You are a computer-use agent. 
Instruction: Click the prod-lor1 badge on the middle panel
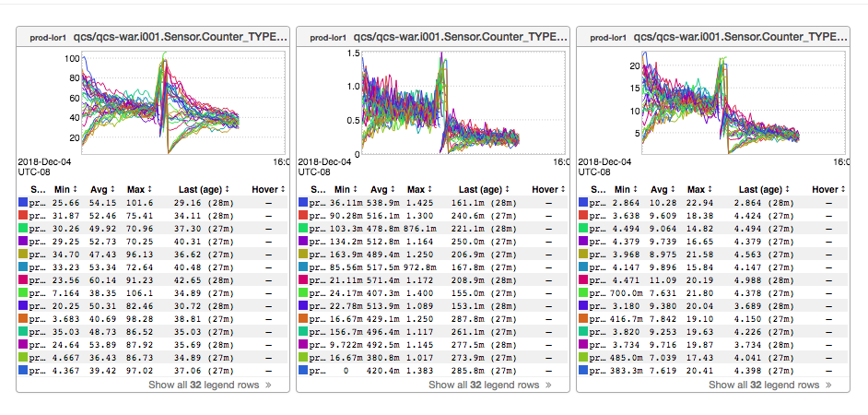coord(327,38)
